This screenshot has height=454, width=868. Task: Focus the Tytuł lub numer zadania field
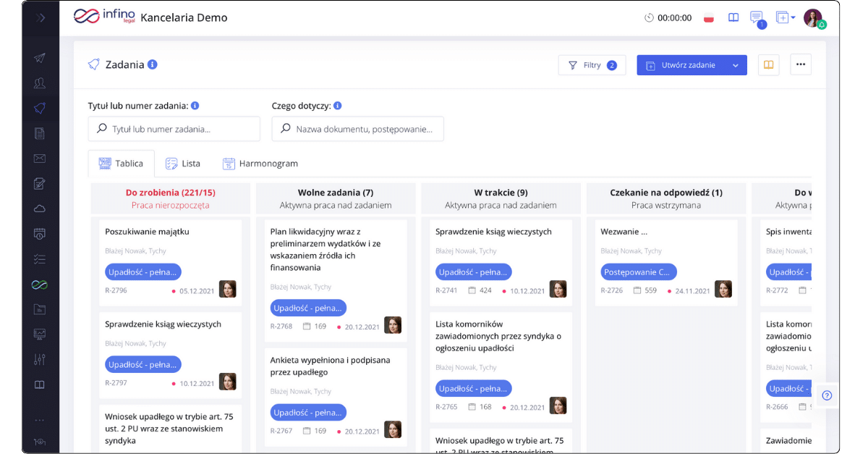pos(174,129)
